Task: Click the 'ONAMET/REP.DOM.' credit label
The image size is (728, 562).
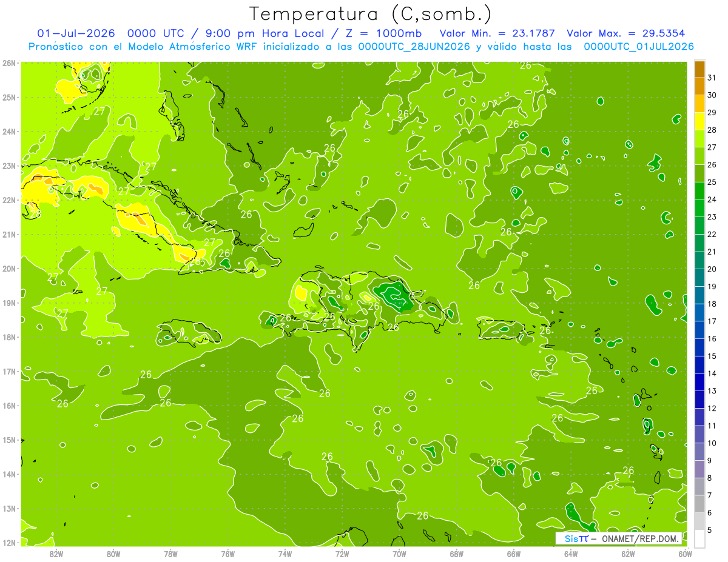Action: coord(641,538)
